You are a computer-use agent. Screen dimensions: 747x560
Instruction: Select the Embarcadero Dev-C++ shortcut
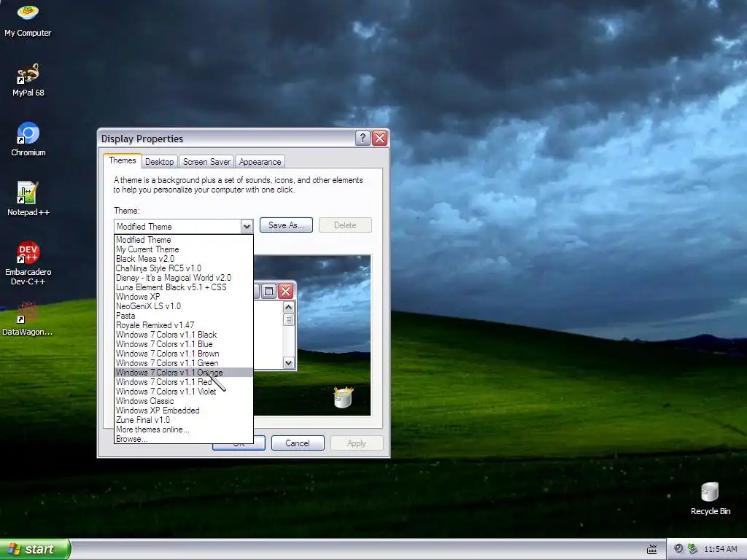pos(28,263)
